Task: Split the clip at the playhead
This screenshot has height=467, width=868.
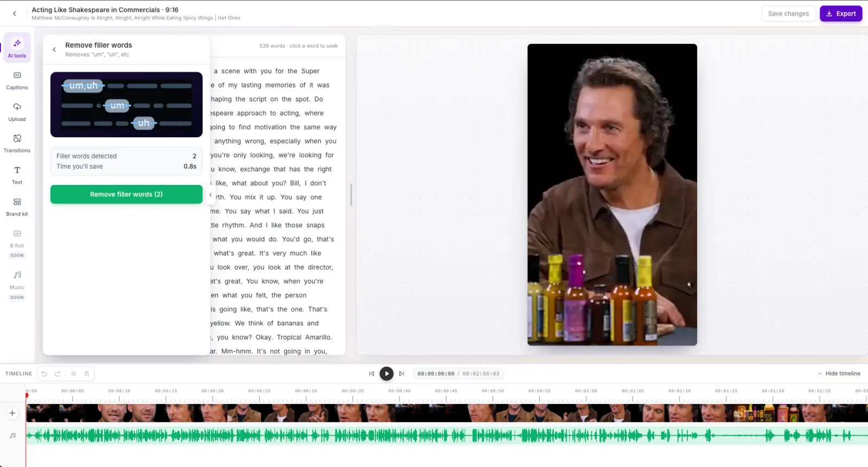Action: (x=73, y=374)
